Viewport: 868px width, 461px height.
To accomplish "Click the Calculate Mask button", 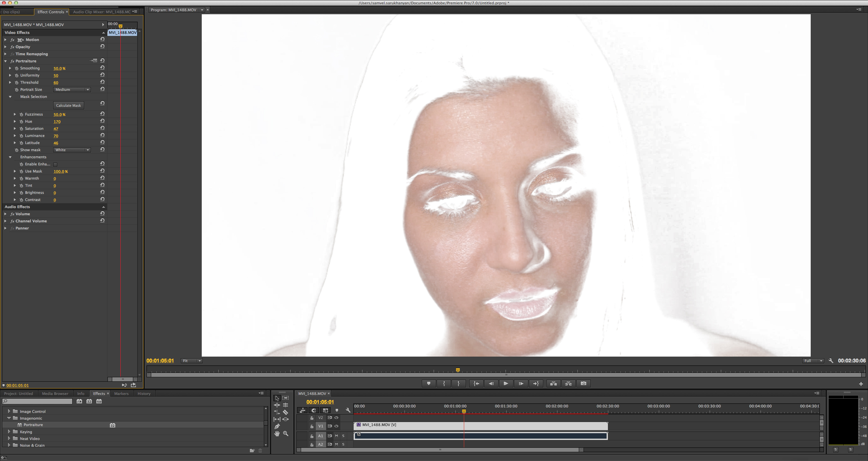I will pyautogui.click(x=68, y=105).
